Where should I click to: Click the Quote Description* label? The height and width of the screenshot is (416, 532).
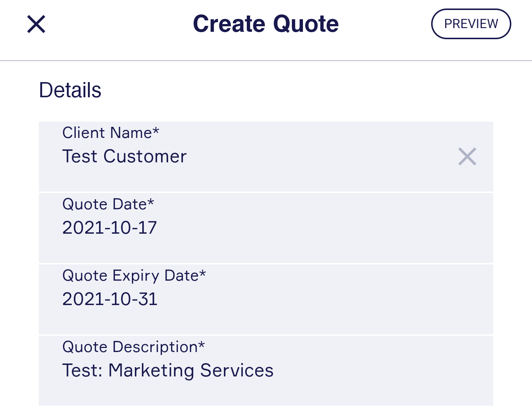pos(133,347)
